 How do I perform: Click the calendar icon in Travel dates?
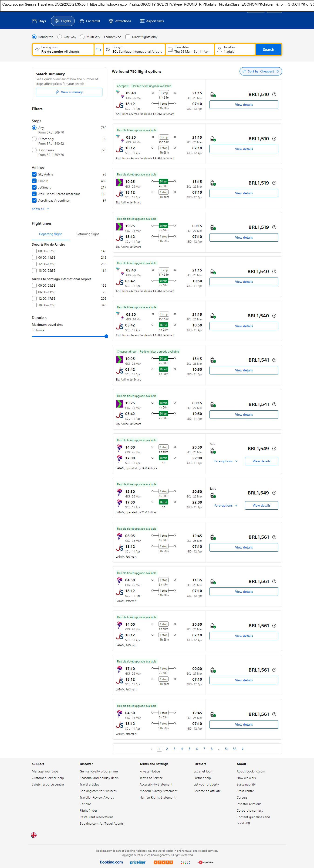click(x=170, y=50)
